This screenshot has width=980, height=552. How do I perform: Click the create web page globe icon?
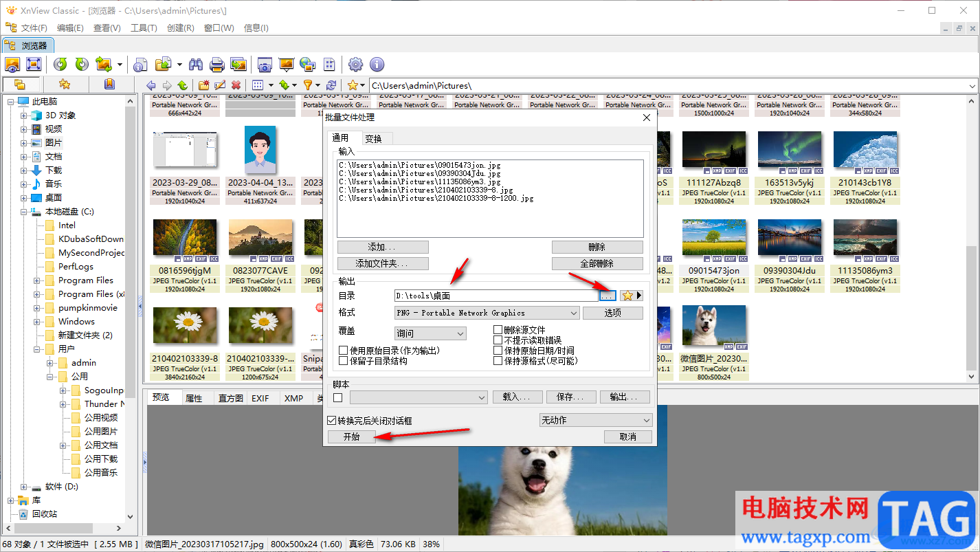click(x=307, y=65)
